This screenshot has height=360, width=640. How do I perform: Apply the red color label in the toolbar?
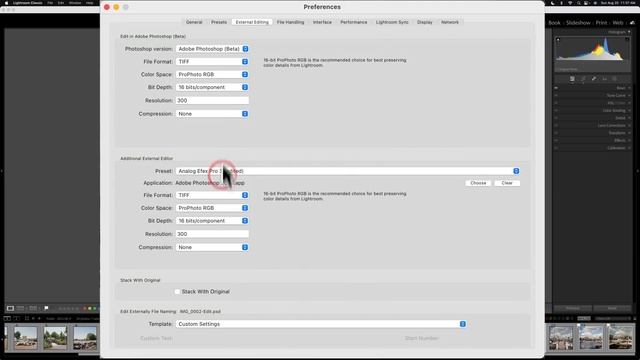(85, 309)
